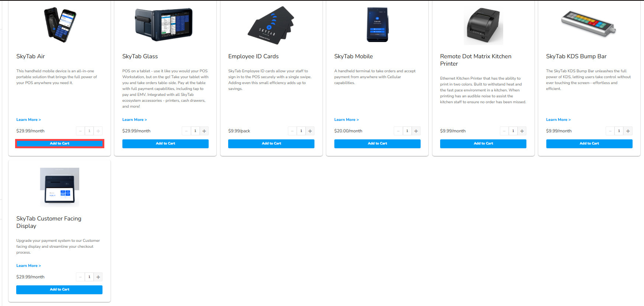Click quantity field for SkyTab Mobile
This screenshot has width=644, height=306.
407,131
